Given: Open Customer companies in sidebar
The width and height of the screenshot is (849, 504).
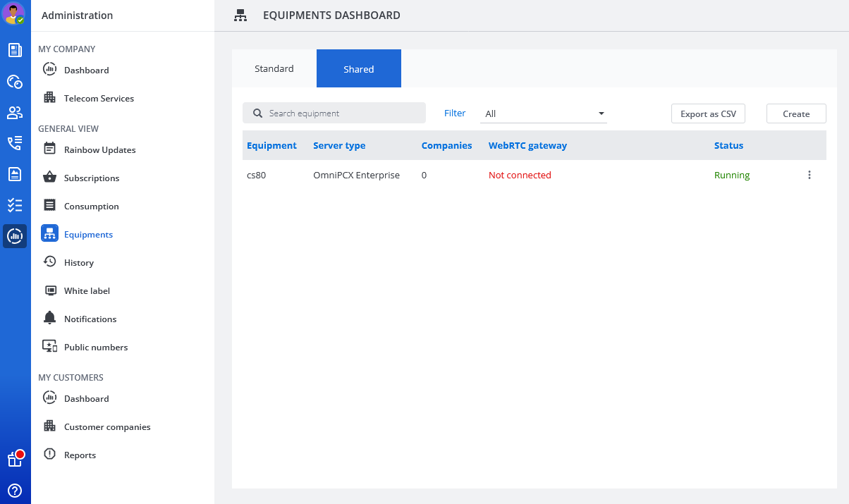Looking at the screenshot, I should click(x=107, y=426).
